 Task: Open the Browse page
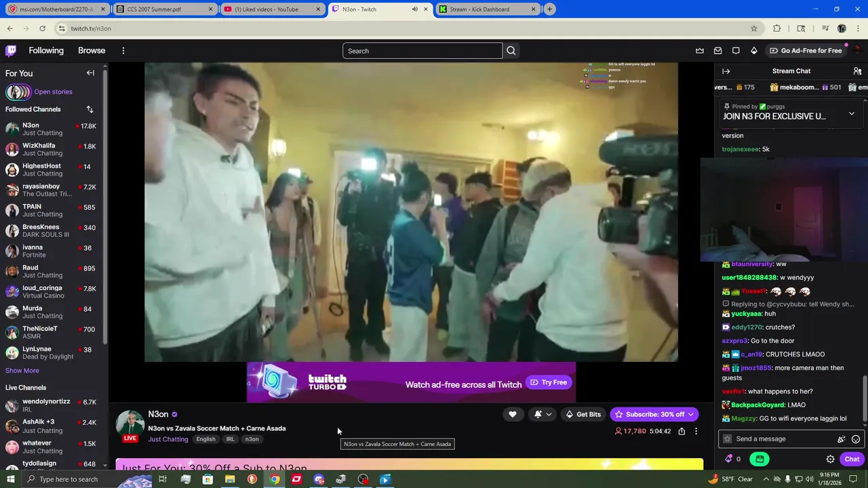pos(92,51)
